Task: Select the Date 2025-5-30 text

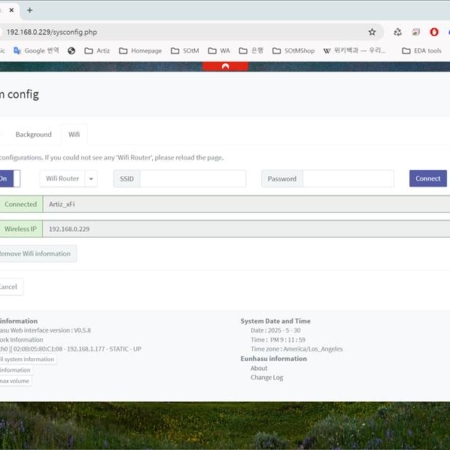Action: (x=275, y=330)
